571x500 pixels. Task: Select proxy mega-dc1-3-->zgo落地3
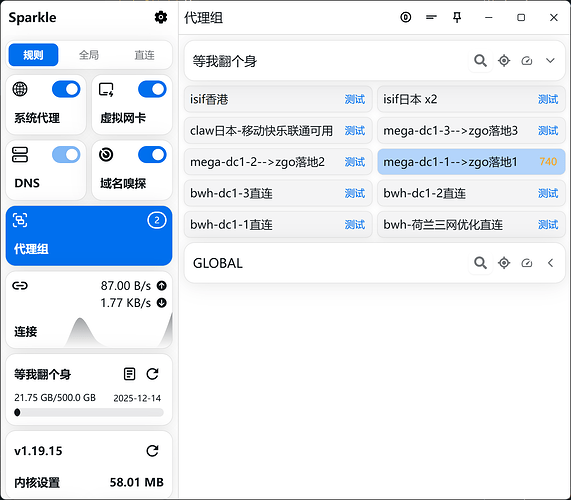(x=471, y=130)
